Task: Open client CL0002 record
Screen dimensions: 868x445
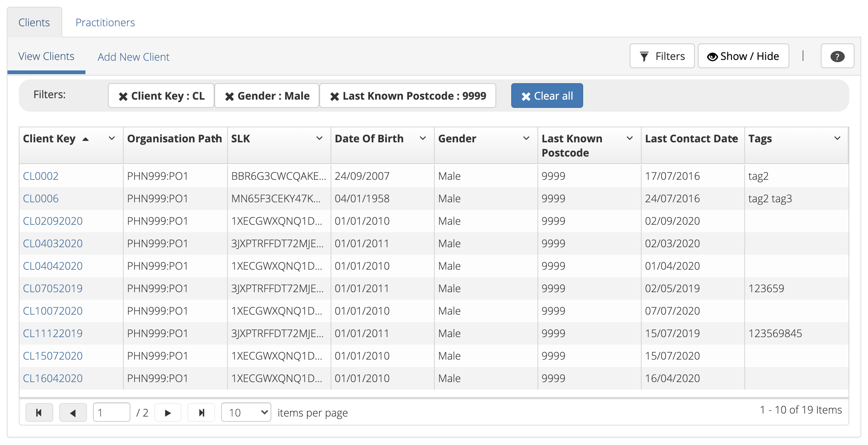Action: tap(41, 176)
